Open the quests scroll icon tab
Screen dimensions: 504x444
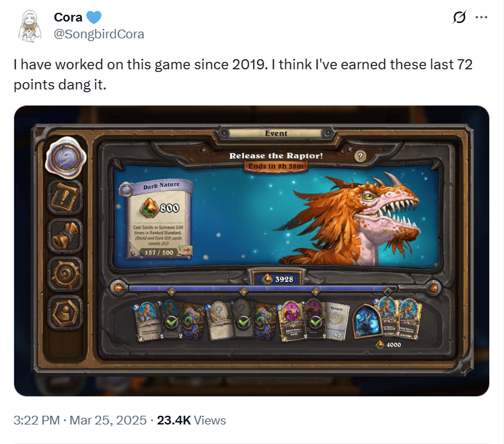(x=65, y=197)
